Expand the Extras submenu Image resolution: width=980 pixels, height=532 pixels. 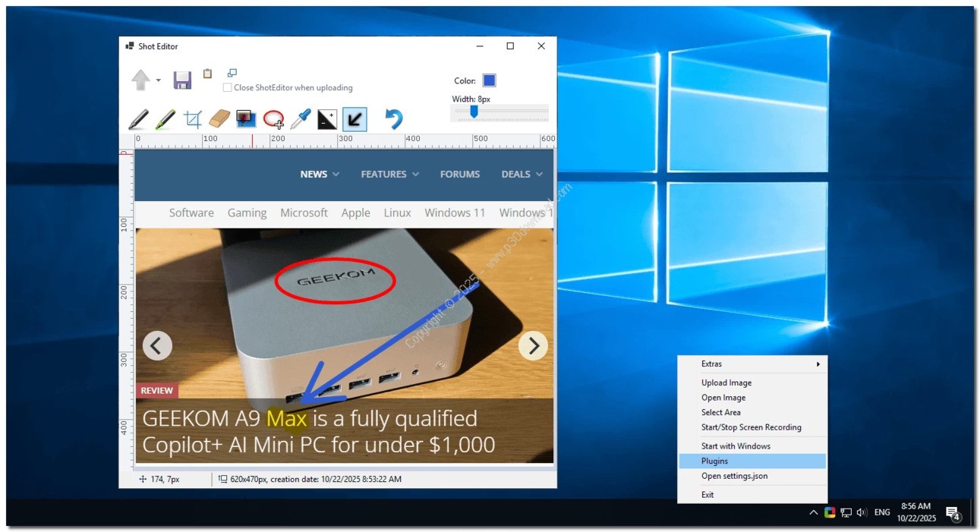point(752,364)
